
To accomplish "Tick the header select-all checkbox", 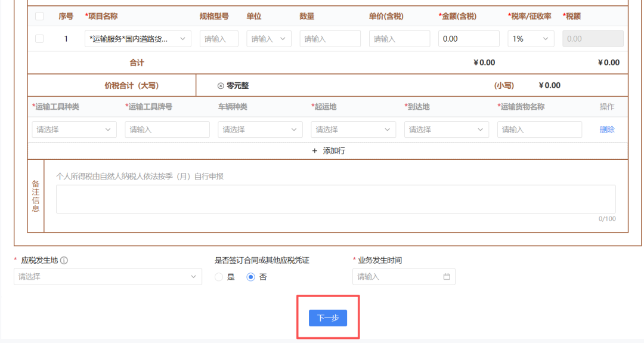I will 39,17.
